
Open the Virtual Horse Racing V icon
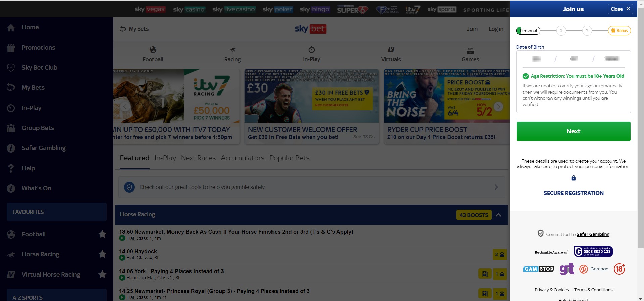click(11, 275)
